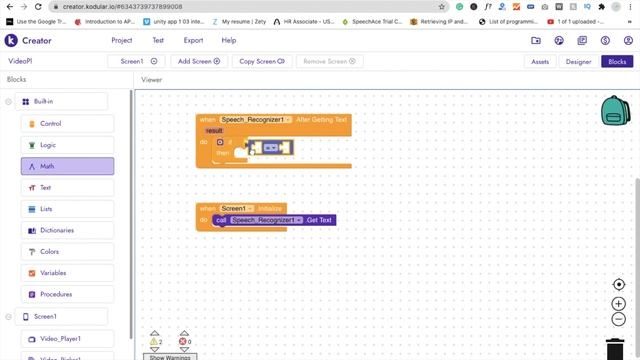Open the My resume Zety bookmark
Image resolution: width=640 pixels, height=360 pixels.
239,22
